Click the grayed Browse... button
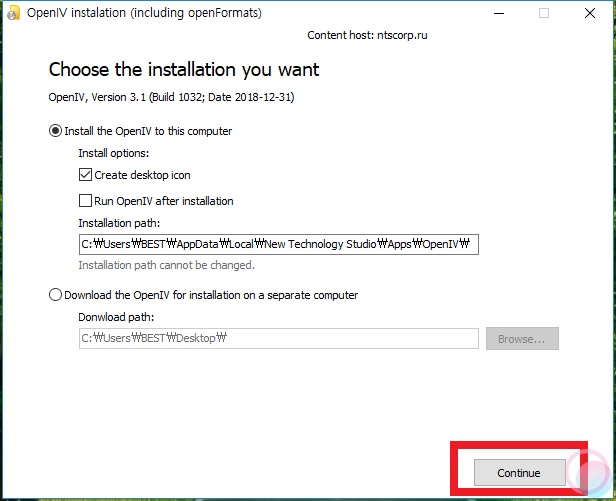 click(x=522, y=339)
